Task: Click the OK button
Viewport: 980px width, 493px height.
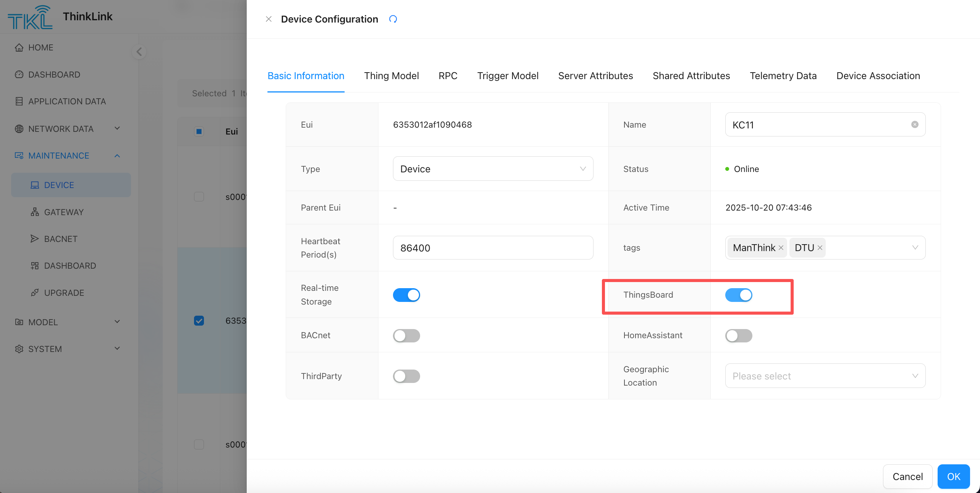Action: [954, 477]
